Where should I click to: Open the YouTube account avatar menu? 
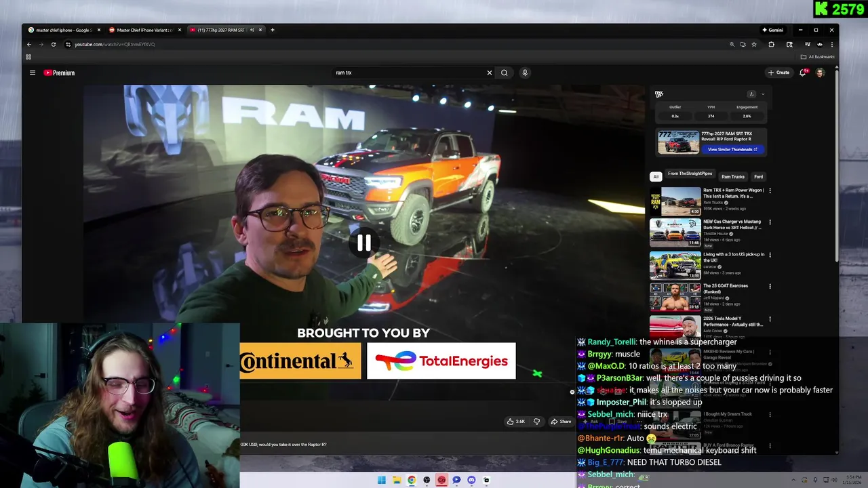coord(820,73)
